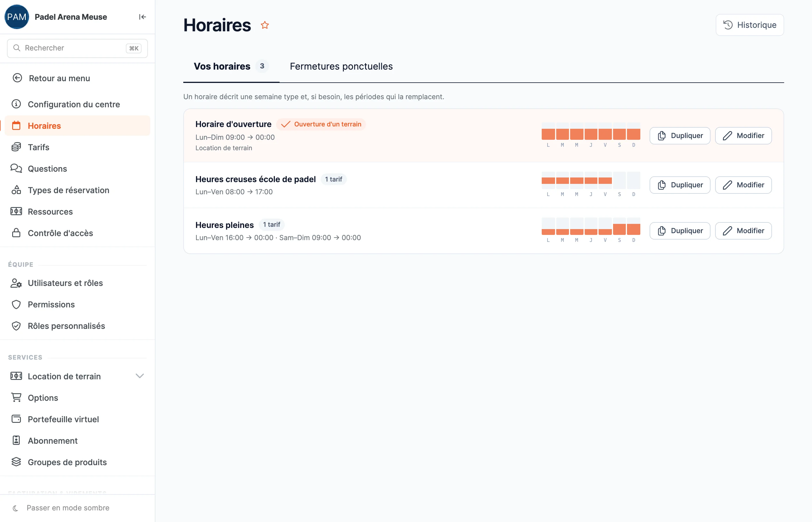
Task: Click the Portefeuille virtuel wallet icon
Action: (x=16, y=419)
